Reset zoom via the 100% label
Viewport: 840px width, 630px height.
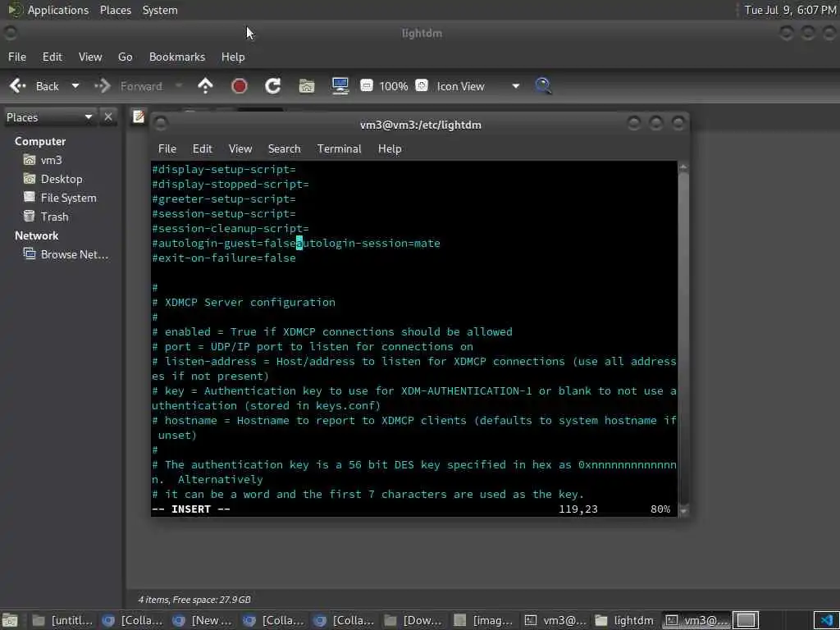coord(394,86)
